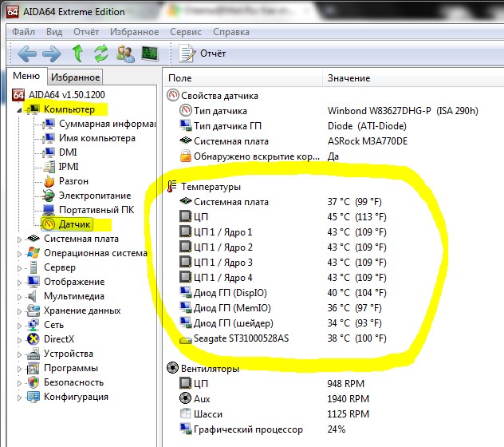Expand the DirectX tree node
504x447 pixels.
point(19,339)
